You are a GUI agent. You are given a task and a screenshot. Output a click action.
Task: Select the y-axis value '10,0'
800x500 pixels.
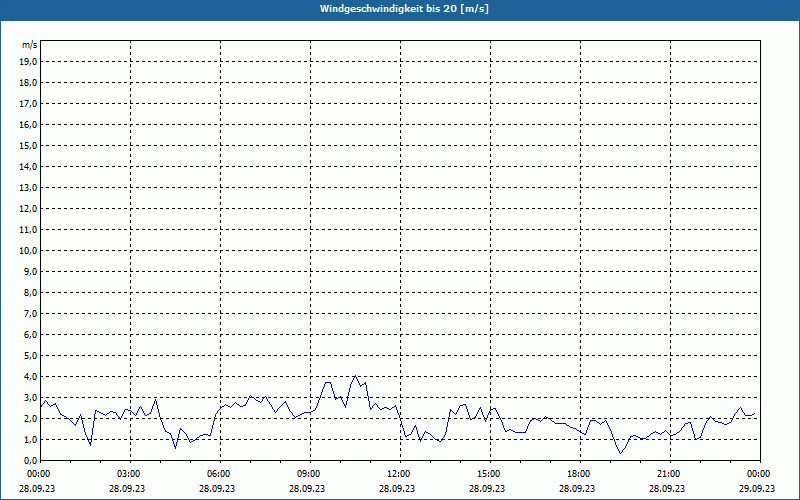29,251
